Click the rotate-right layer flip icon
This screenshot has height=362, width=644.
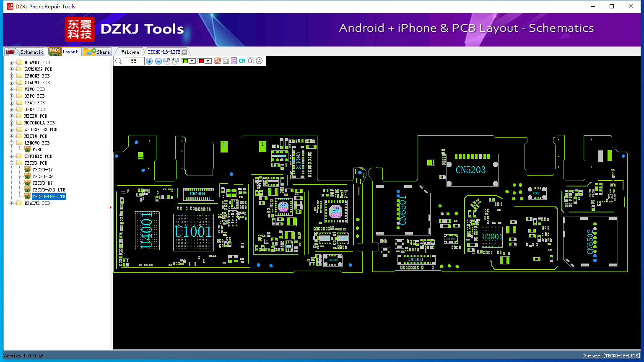click(x=167, y=61)
